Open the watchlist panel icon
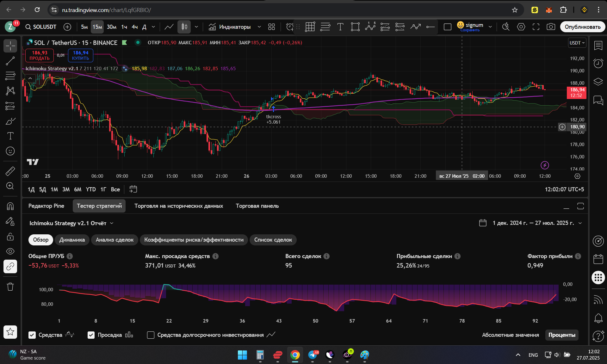The height and width of the screenshot is (364, 607). click(x=598, y=46)
